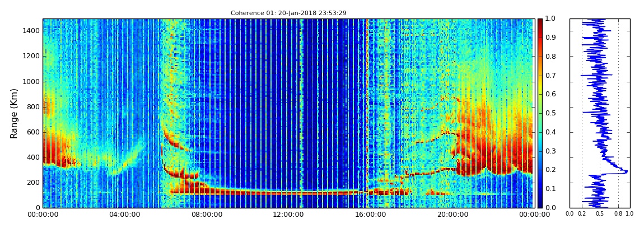Click the 0.8 tick label under the profile plot

(x=619, y=214)
